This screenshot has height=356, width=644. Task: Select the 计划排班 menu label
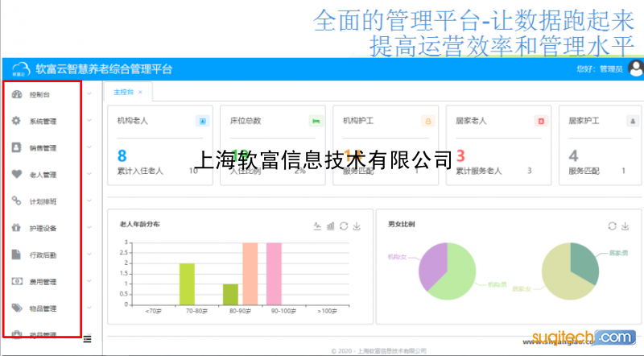coord(43,201)
